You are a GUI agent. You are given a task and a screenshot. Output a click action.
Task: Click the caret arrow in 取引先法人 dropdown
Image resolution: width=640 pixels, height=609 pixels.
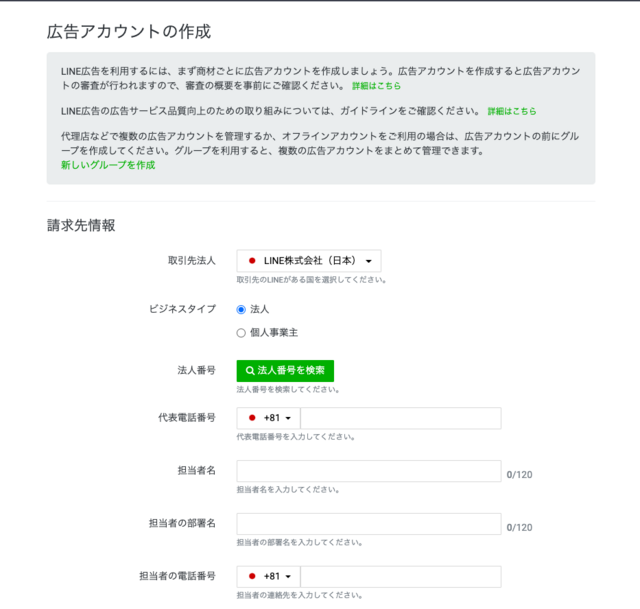pos(369,261)
